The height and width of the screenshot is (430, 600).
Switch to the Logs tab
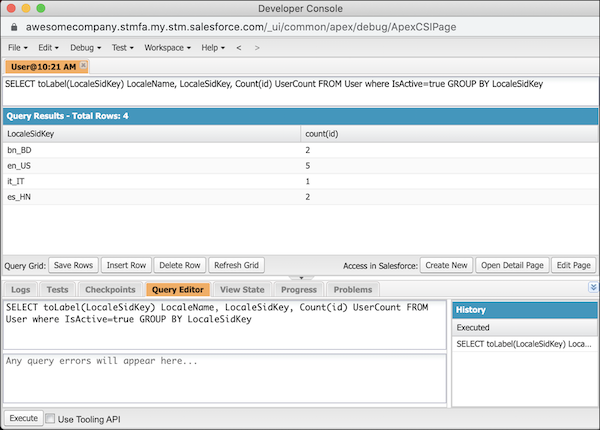20,289
